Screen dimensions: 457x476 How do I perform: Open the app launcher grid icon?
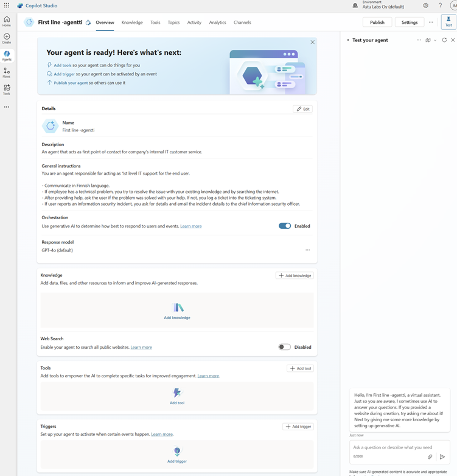pyautogui.click(x=7, y=5)
